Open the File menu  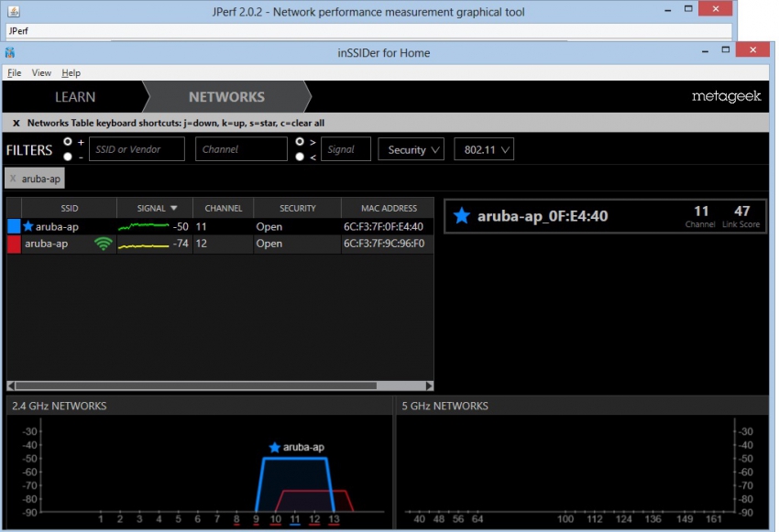[x=14, y=73]
